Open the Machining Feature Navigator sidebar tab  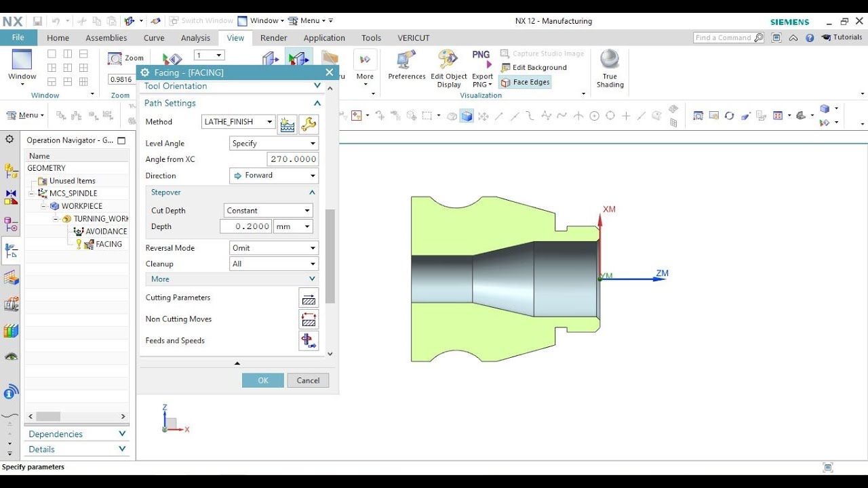[x=11, y=278]
